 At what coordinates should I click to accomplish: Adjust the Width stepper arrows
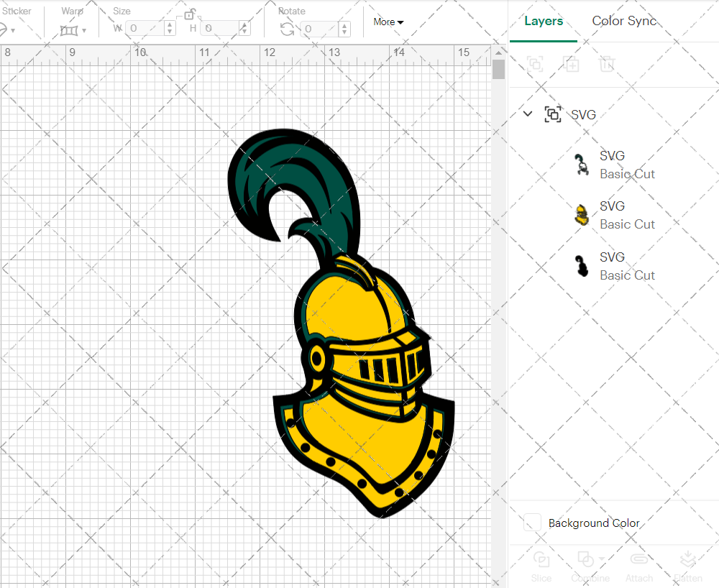point(170,29)
